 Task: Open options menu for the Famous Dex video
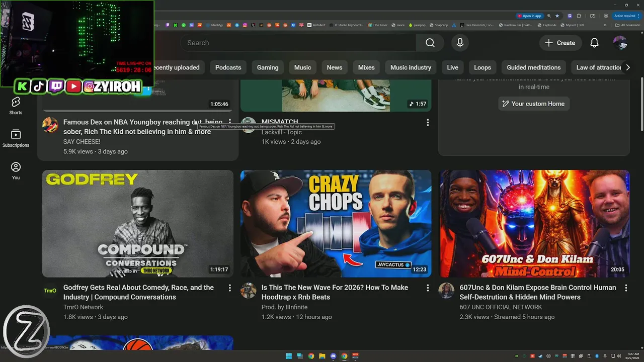229,122
